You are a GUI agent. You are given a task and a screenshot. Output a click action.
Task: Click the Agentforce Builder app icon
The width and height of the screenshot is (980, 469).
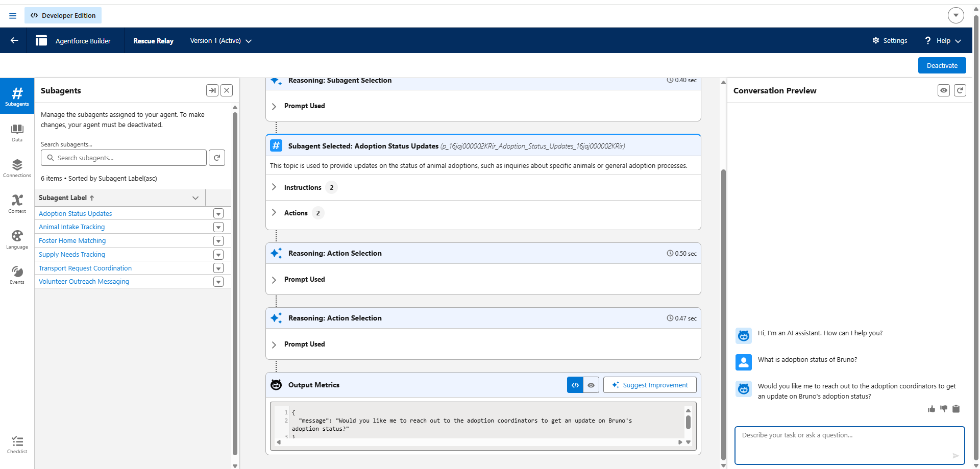[x=41, y=40]
